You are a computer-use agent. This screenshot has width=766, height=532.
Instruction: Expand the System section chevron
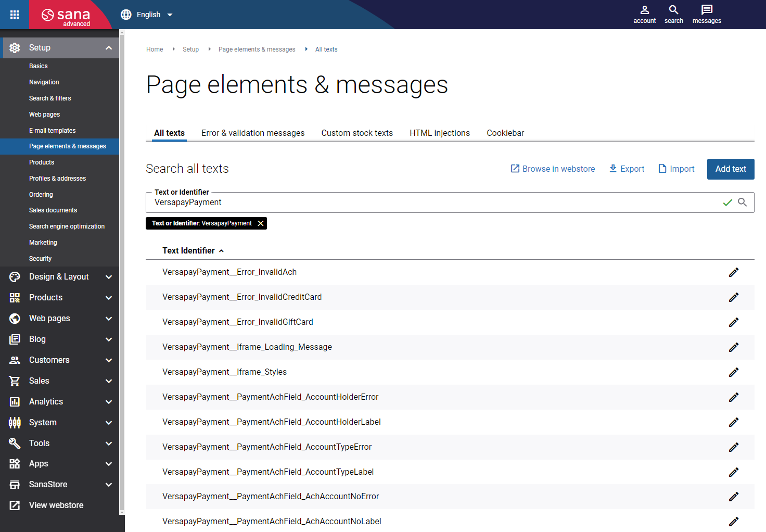[109, 423]
